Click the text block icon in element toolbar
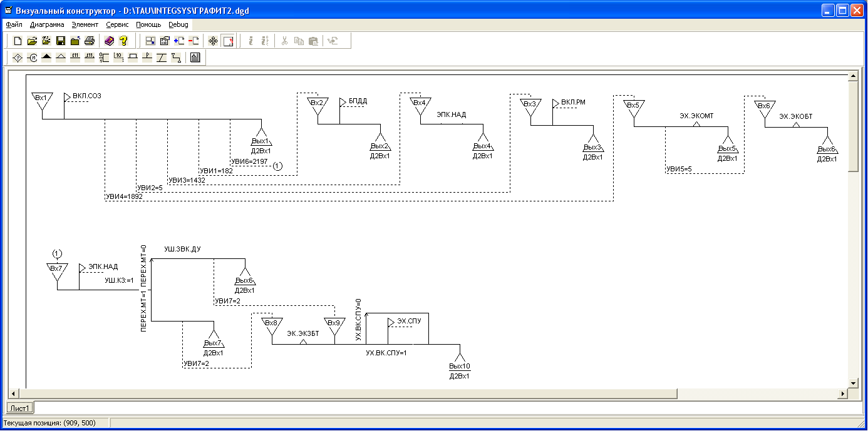Screen dimensions: 868x431 pos(195,58)
